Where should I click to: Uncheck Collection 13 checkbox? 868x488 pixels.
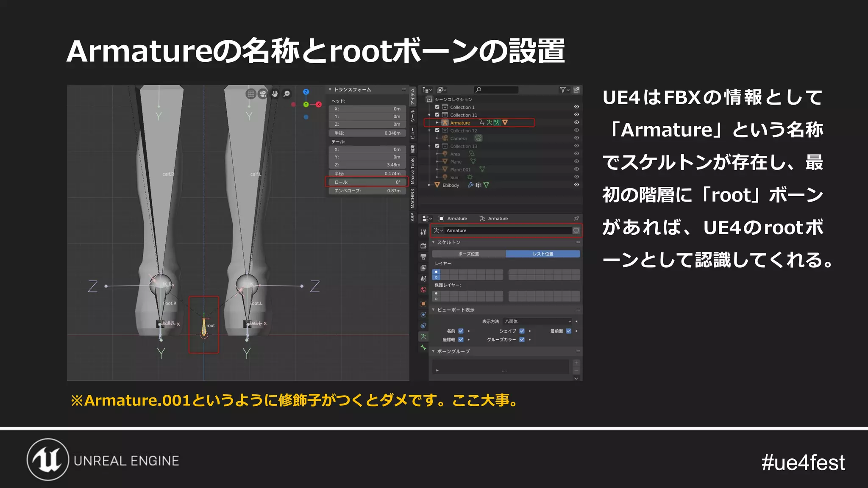[437, 146]
